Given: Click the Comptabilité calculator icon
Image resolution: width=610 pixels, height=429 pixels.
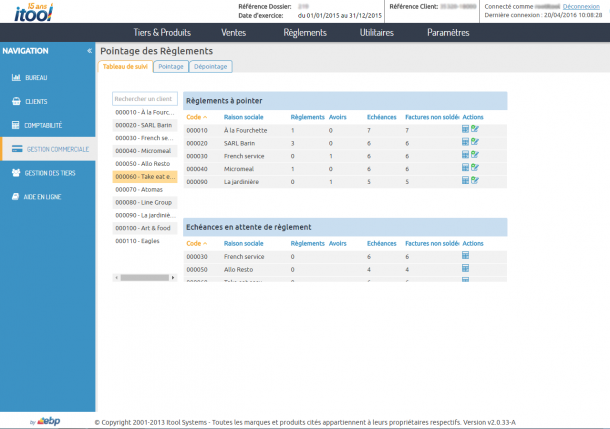Looking at the screenshot, I should click(16, 125).
